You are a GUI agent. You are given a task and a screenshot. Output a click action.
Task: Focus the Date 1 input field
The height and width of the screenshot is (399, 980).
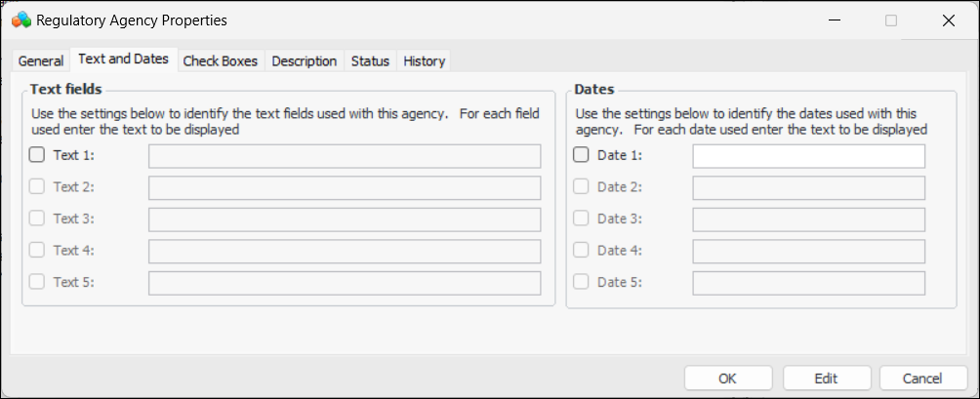pyautogui.click(x=808, y=156)
